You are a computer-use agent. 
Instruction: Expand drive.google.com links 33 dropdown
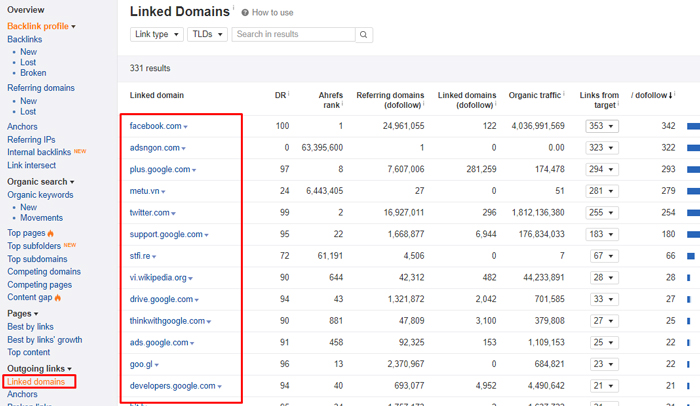(x=604, y=299)
